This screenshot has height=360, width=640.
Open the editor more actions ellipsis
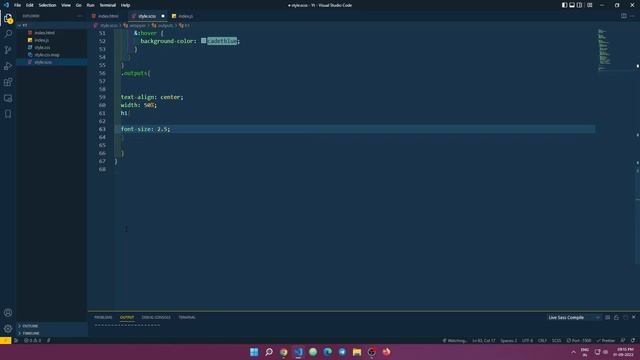pyautogui.click(x=632, y=16)
